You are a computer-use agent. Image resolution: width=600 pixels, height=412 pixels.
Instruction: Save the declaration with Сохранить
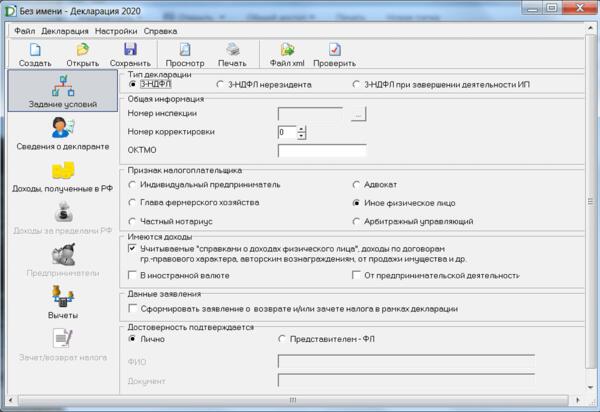[x=130, y=55]
